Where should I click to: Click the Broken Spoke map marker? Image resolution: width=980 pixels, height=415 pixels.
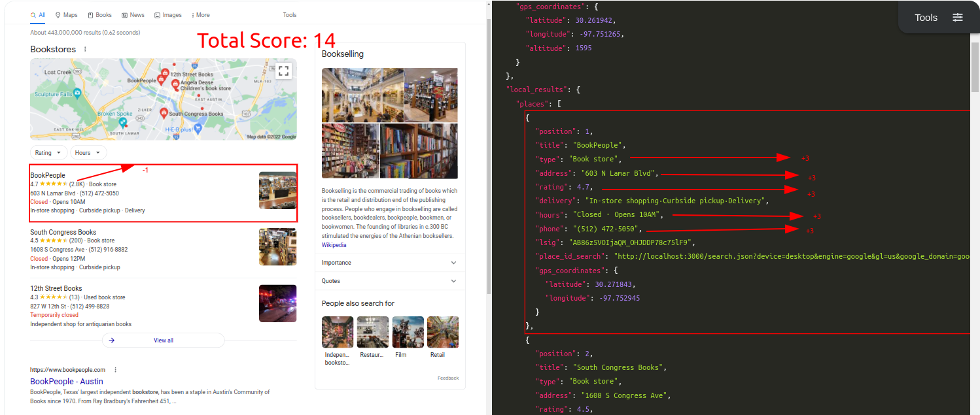(122, 122)
